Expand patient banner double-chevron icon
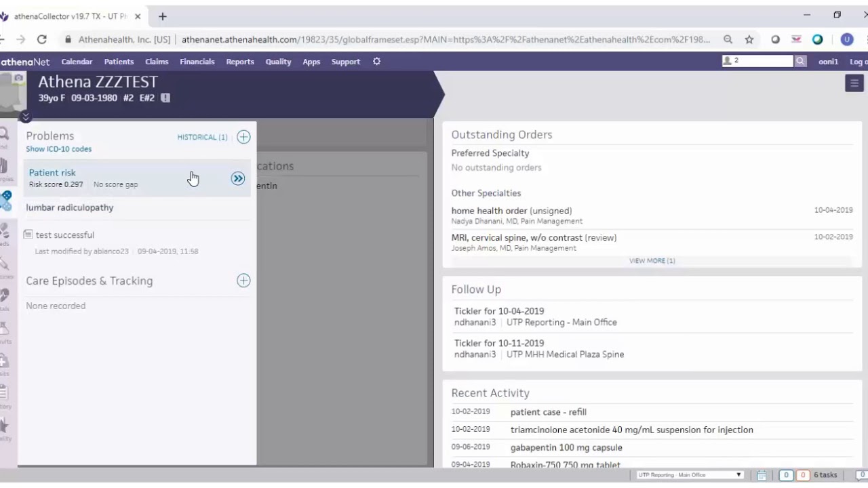The height and width of the screenshot is (488, 868). (25, 117)
